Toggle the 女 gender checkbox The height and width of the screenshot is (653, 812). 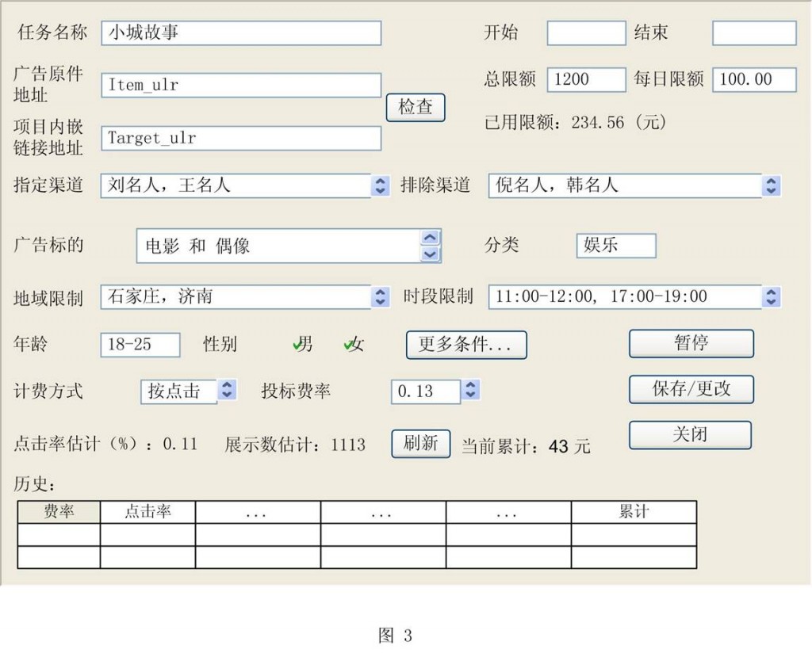(x=349, y=346)
